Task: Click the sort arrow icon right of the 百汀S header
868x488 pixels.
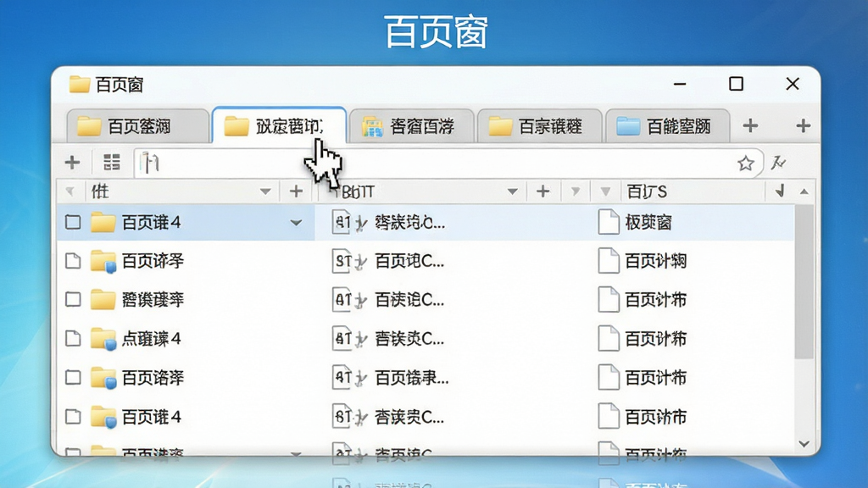Action: pos(780,191)
